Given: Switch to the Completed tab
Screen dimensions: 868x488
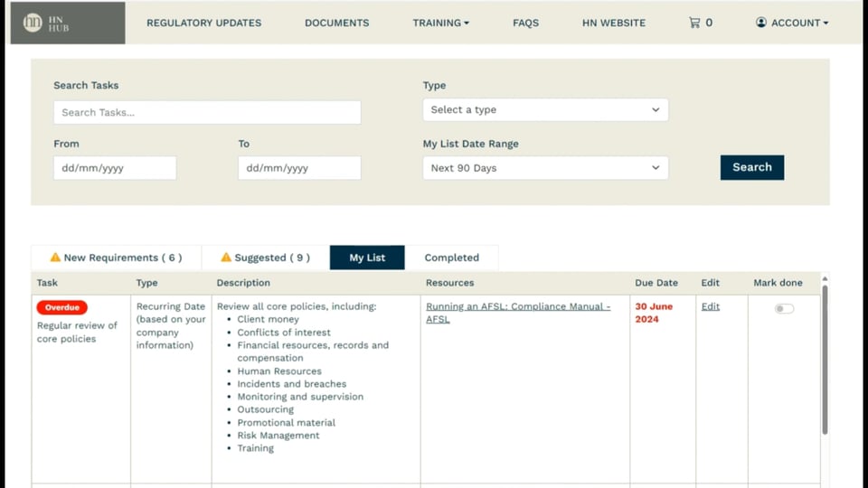Looking at the screenshot, I should 452,258.
